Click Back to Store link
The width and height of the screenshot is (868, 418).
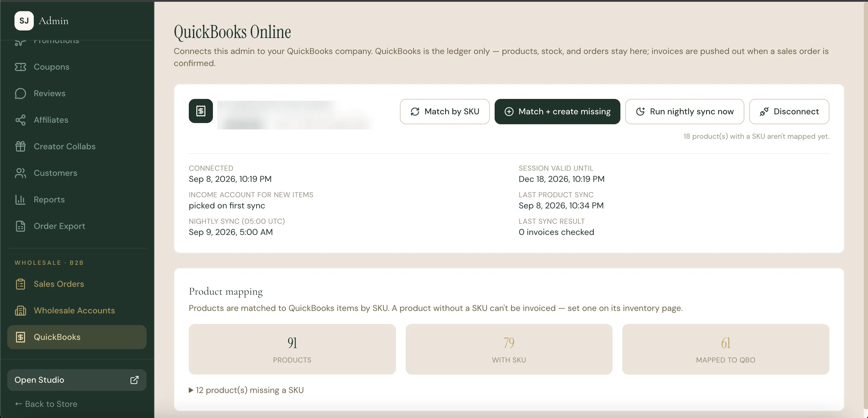click(x=46, y=404)
